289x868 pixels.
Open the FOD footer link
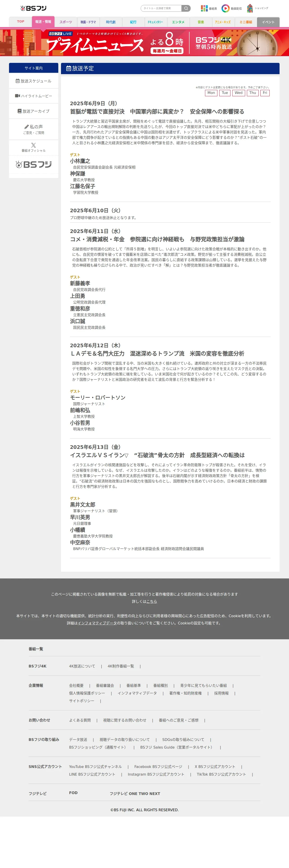[73, 793]
